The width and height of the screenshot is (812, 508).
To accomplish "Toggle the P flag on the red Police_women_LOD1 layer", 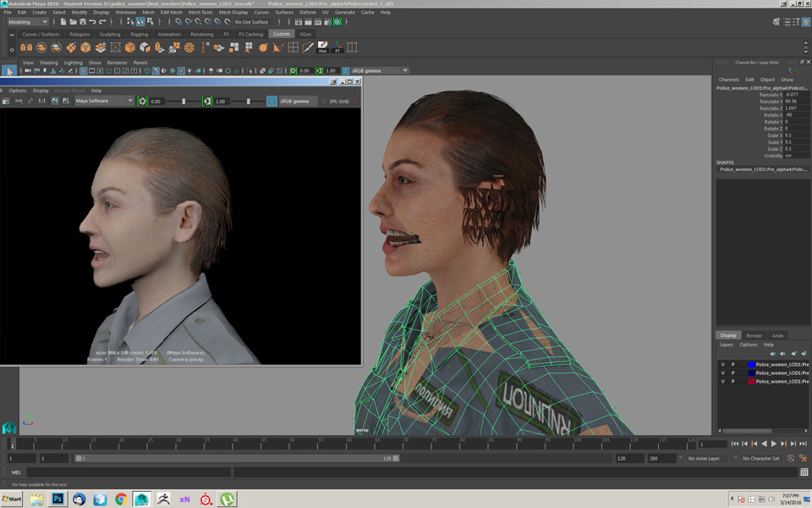I will [x=733, y=382].
